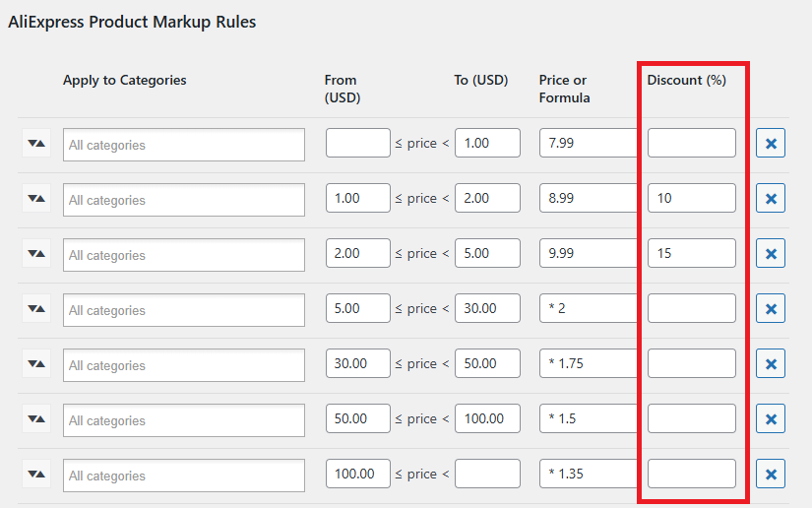
Task: Click empty Discount field in the * 1.5 row
Action: click(692, 418)
